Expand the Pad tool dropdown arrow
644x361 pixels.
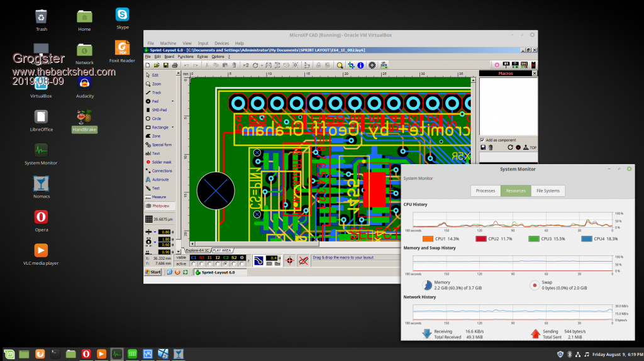click(173, 101)
